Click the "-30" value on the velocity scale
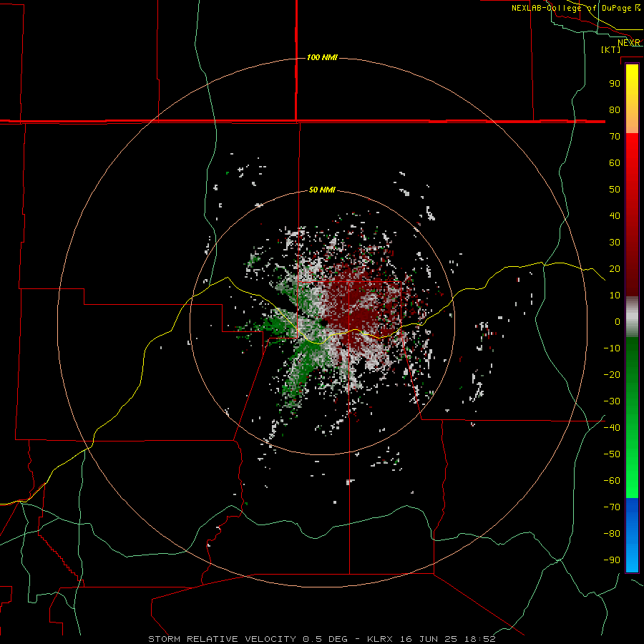The width and height of the screenshot is (644, 644). [x=612, y=401]
